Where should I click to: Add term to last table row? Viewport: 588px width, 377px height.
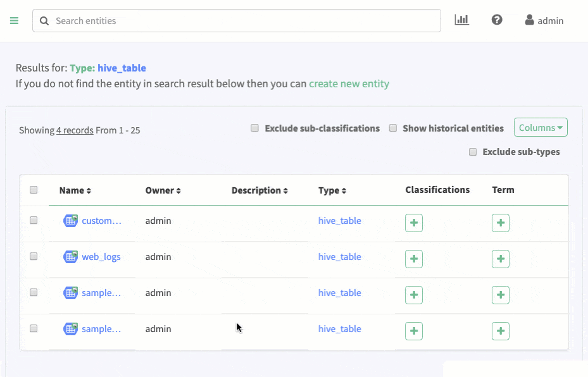click(x=500, y=331)
